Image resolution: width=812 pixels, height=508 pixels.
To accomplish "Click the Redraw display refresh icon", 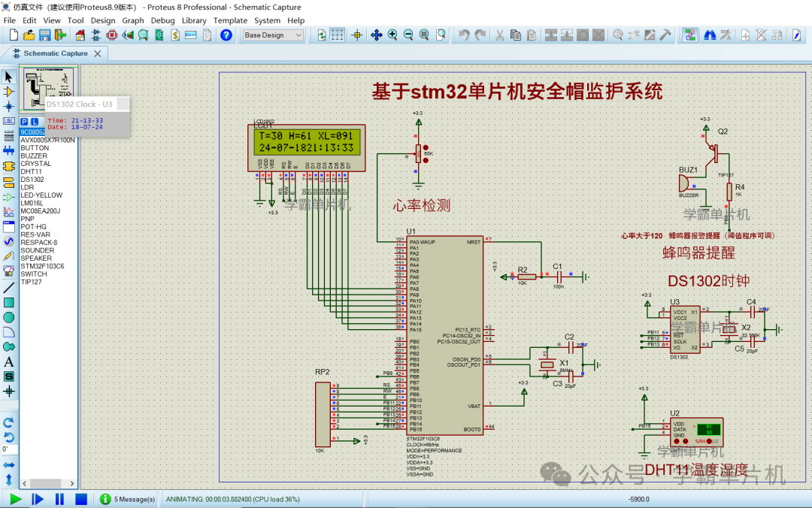I will 322,35.
